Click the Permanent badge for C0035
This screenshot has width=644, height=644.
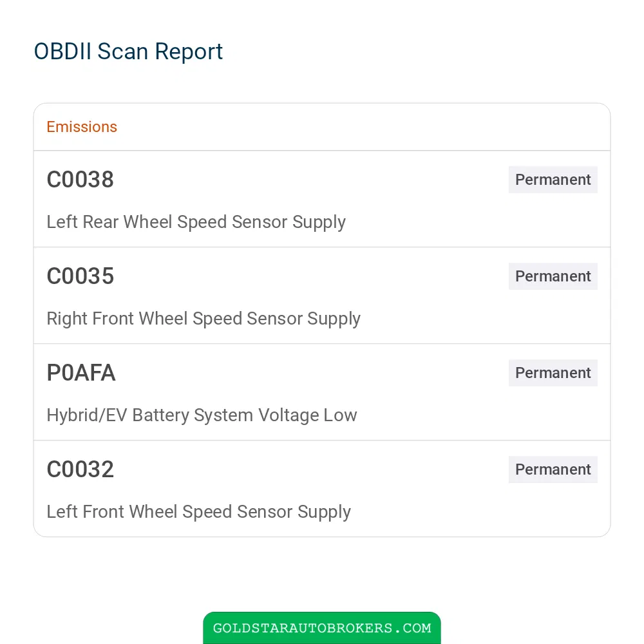(x=553, y=276)
